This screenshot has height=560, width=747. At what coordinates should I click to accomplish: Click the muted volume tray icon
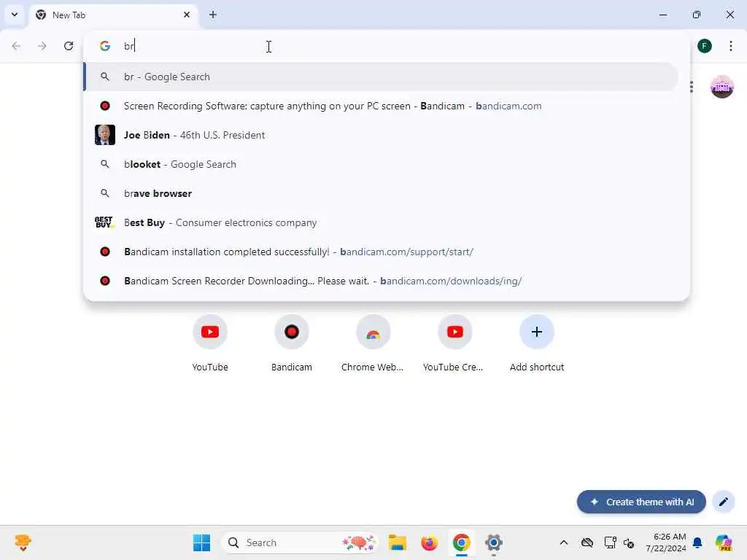[628, 542]
